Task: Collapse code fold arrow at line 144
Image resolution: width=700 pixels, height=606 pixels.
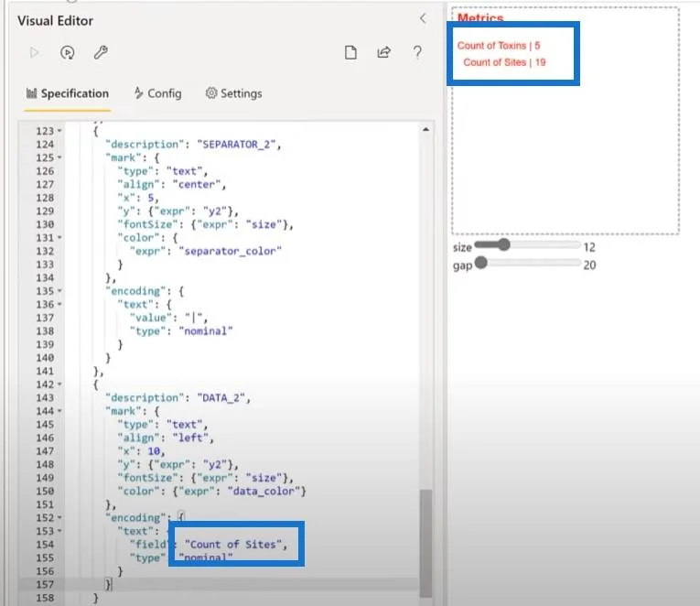Action: (59, 411)
